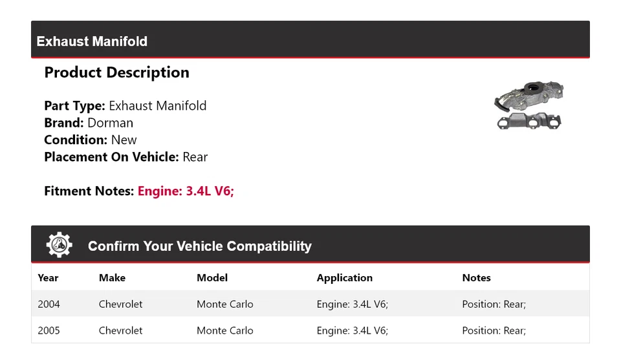This screenshot has height=364, width=621.
Task: Click Monte Carlo in the 2004 row
Action: pos(224,304)
